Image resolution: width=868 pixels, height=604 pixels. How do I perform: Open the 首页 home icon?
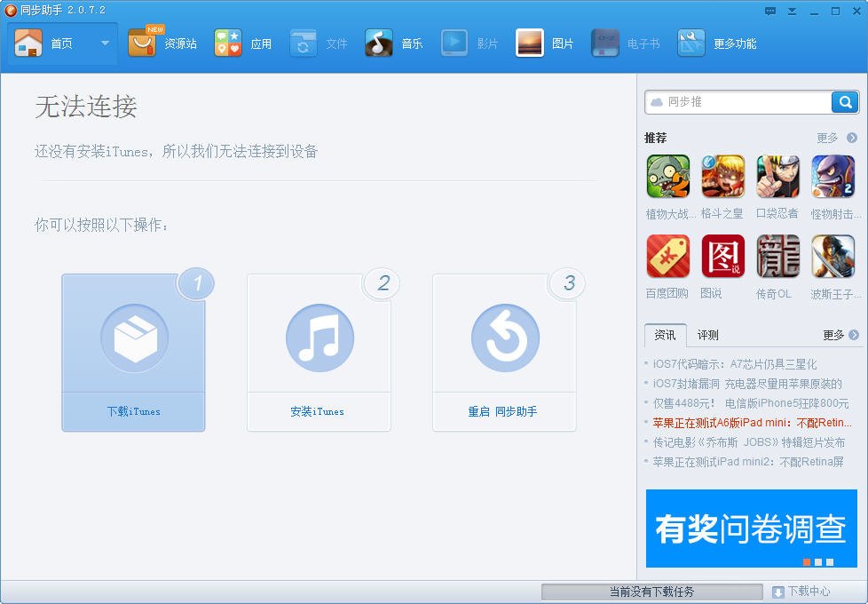click(x=28, y=44)
